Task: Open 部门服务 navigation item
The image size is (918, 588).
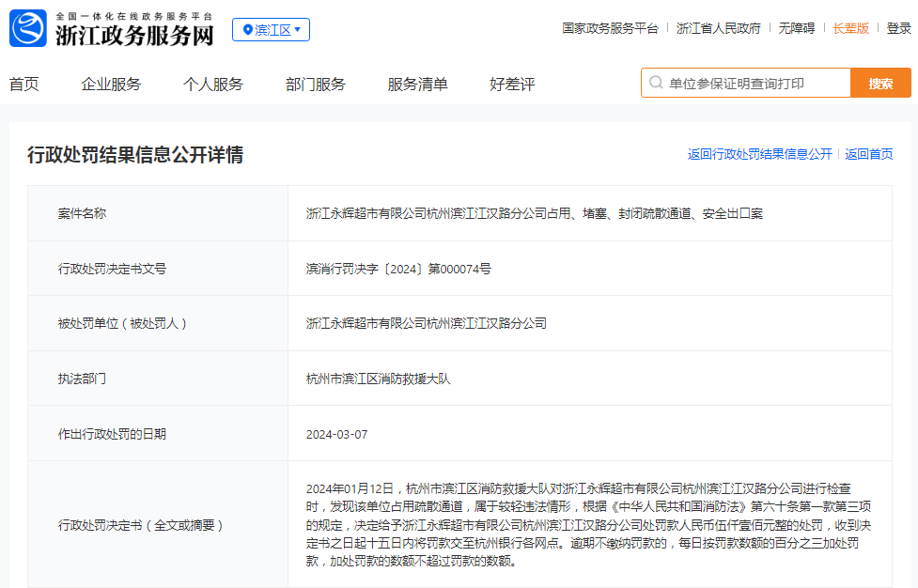Action: [316, 85]
